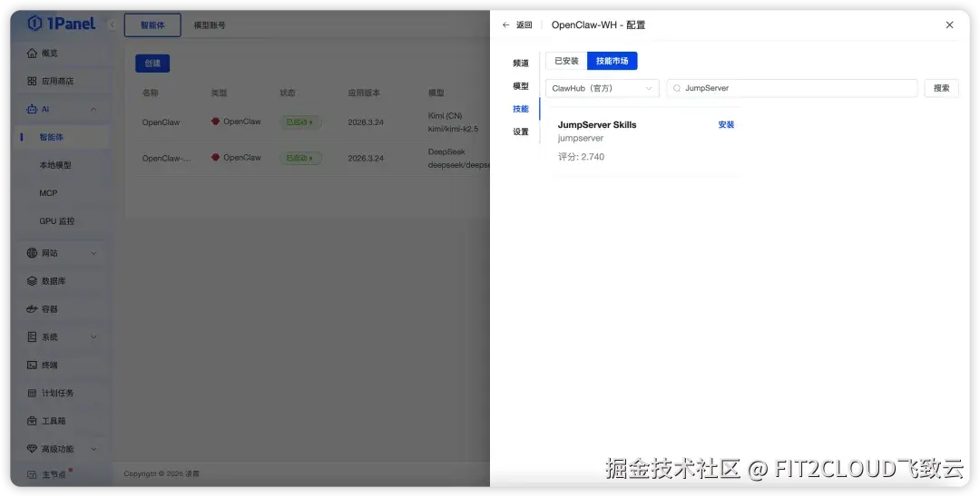Image resolution: width=980 pixels, height=497 pixels.
Task: Click the 高级功能 diamond icon
Action: pos(32,449)
